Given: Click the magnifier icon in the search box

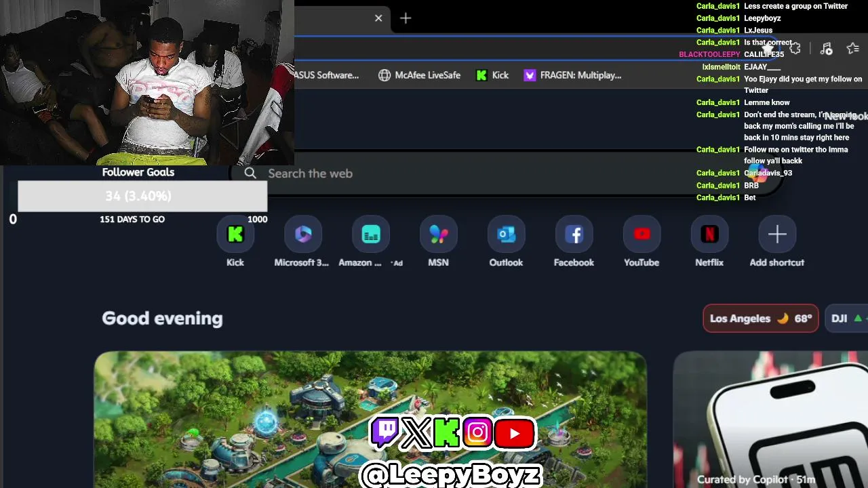Looking at the screenshot, I should 250,174.
